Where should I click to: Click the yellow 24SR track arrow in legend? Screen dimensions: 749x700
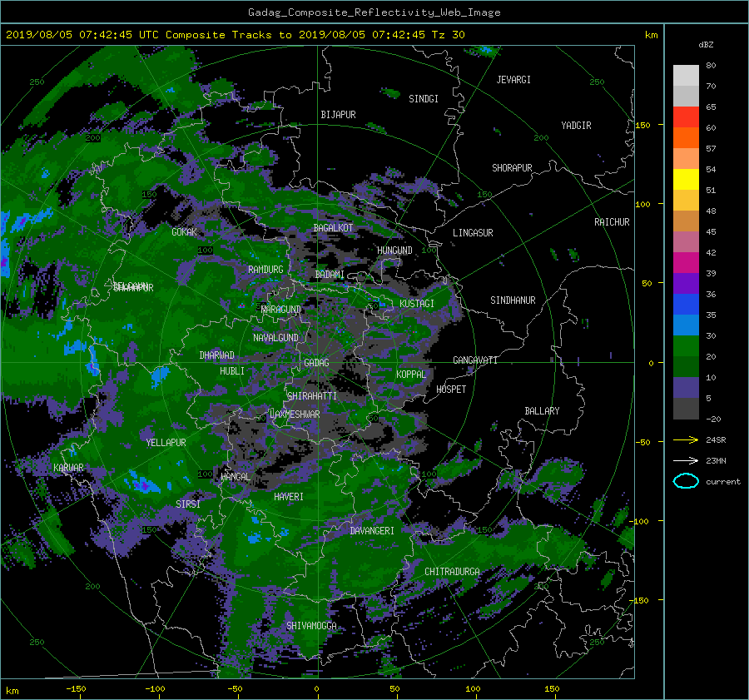click(x=686, y=439)
